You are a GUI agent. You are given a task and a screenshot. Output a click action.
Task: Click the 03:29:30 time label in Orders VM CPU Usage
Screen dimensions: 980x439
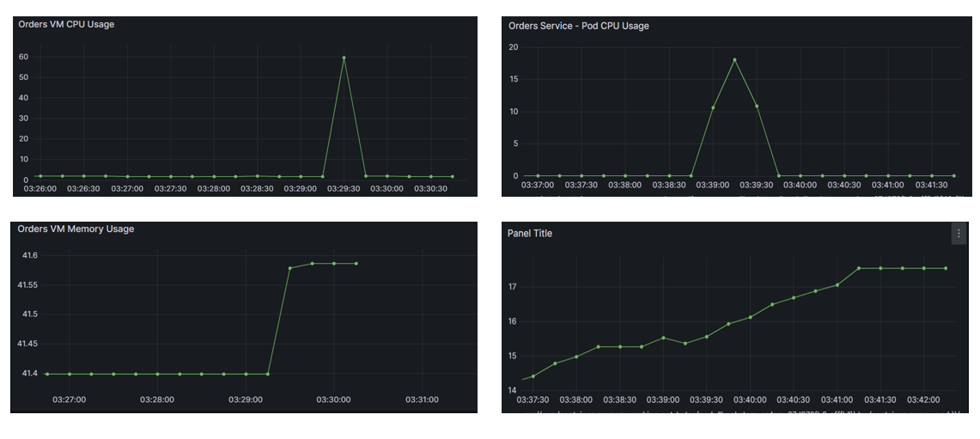[343, 187]
